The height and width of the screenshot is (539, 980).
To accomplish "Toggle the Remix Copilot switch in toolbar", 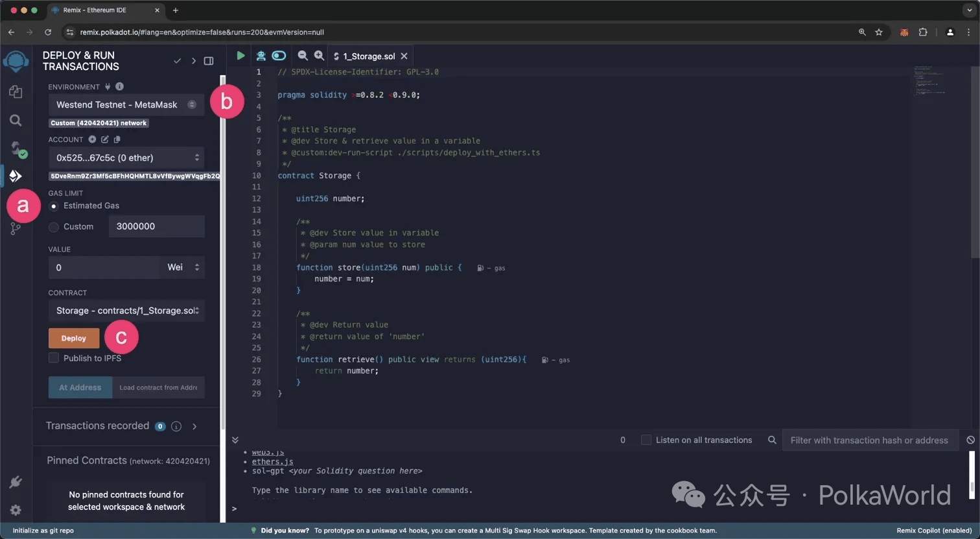I will (279, 56).
